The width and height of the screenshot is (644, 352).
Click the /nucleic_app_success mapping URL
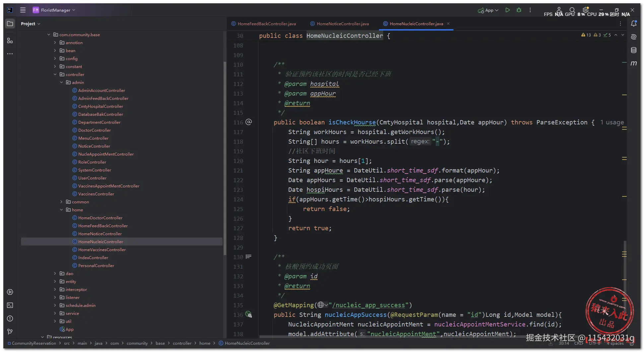pyautogui.click(x=369, y=305)
